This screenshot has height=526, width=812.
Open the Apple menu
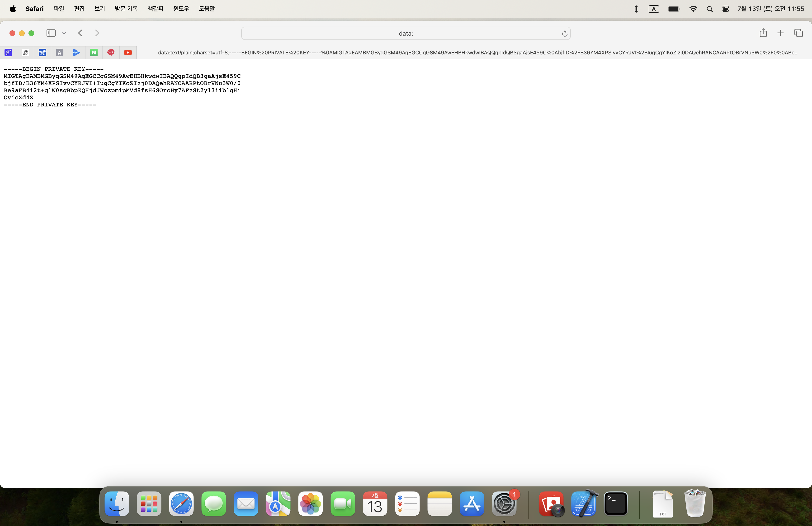click(x=13, y=9)
